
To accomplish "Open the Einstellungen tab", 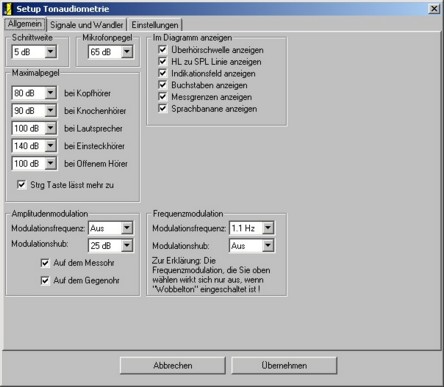I will 155,25.
